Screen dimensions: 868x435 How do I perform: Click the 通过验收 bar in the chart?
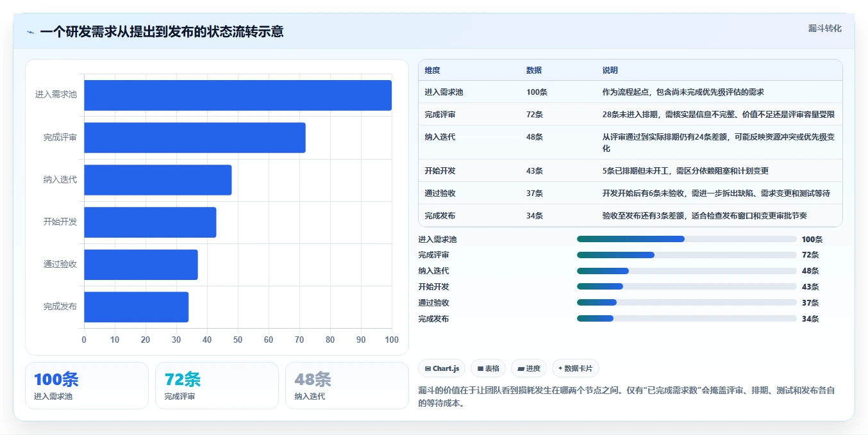coord(141,264)
